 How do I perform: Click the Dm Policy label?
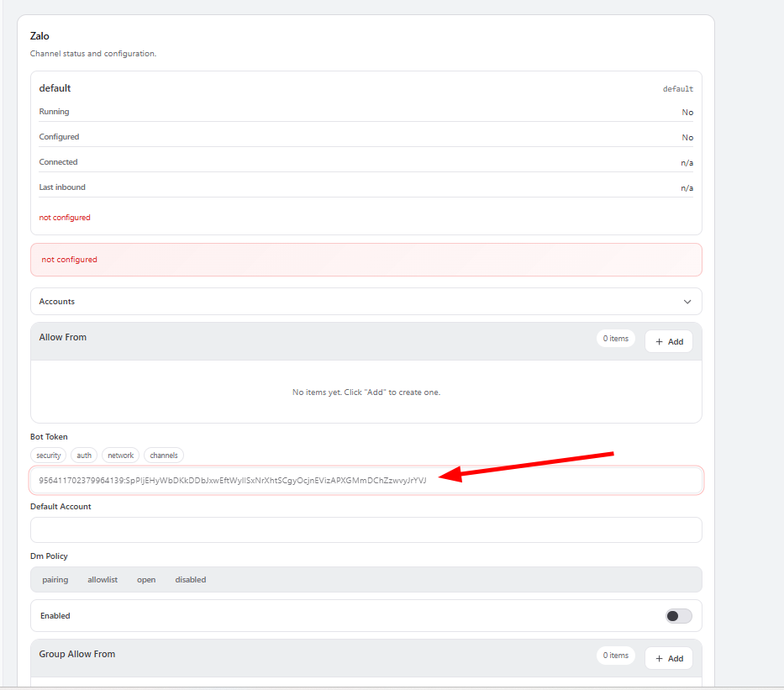point(49,556)
